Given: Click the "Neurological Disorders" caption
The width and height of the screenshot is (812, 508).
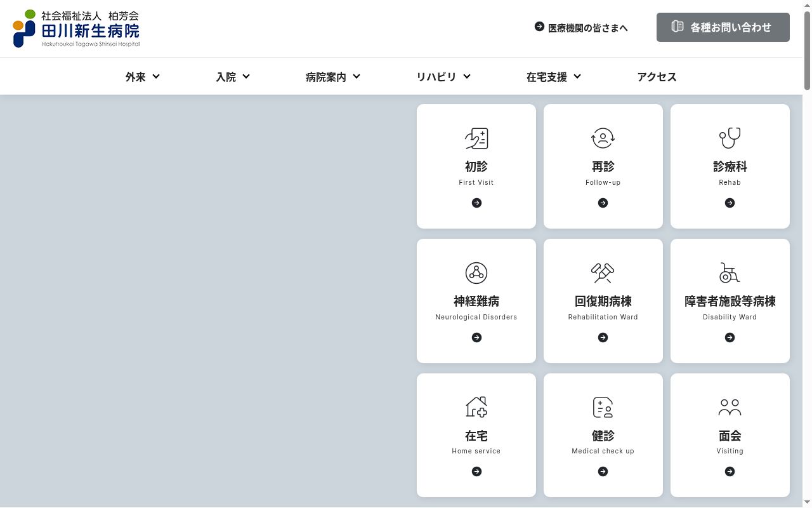Looking at the screenshot, I should [x=476, y=317].
